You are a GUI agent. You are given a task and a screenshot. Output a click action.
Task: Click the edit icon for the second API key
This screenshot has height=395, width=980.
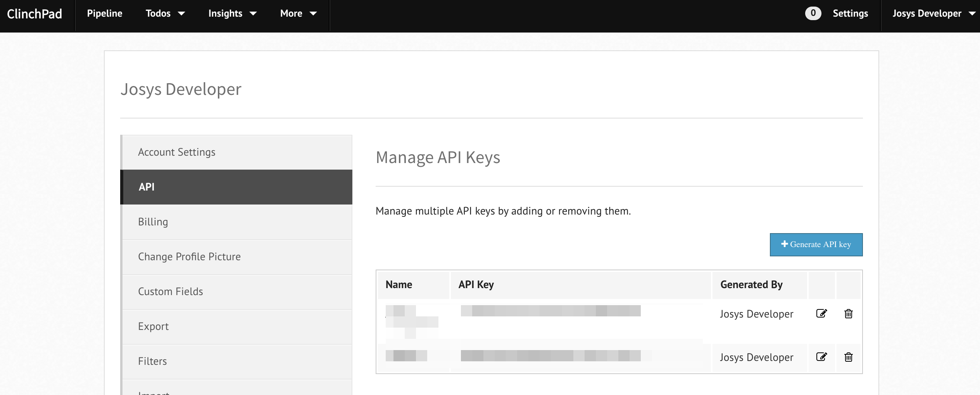[x=821, y=357]
